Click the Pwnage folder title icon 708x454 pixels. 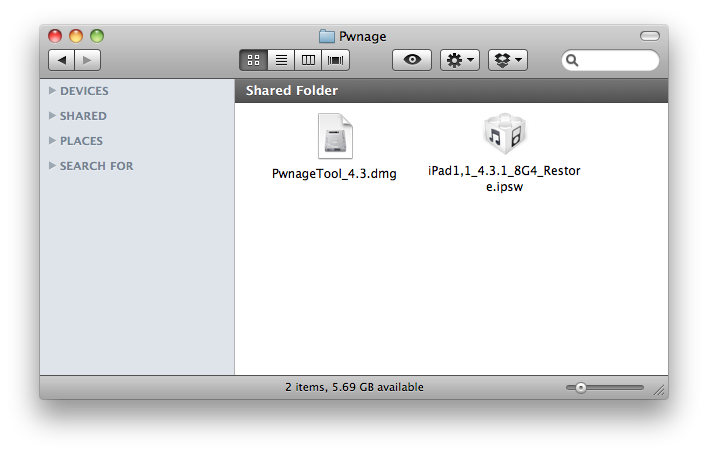(326, 36)
